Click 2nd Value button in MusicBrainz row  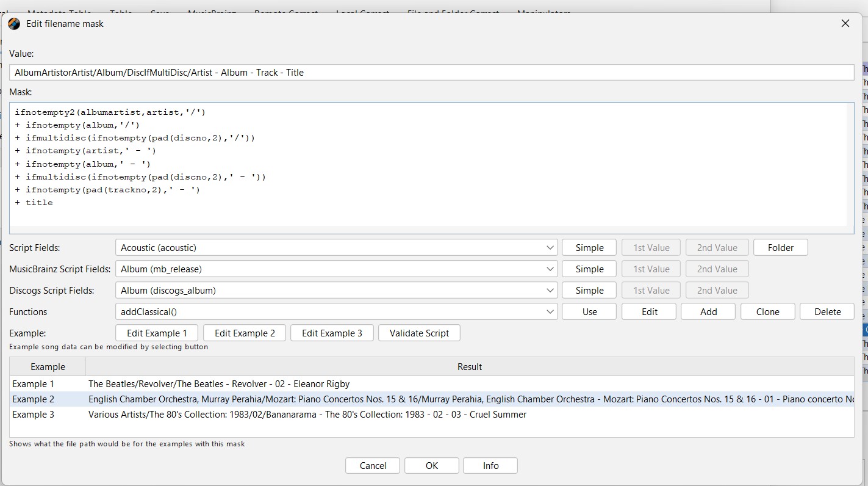717,269
